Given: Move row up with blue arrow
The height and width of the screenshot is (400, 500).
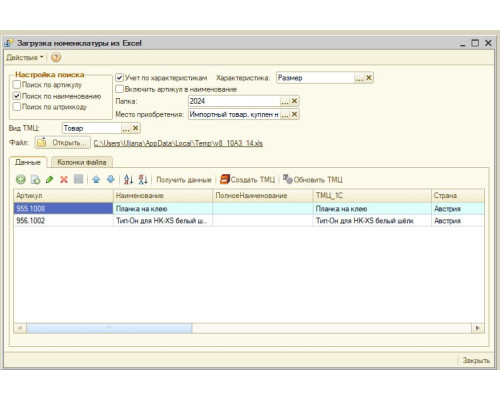Looking at the screenshot, I should [x=96, y=180].
